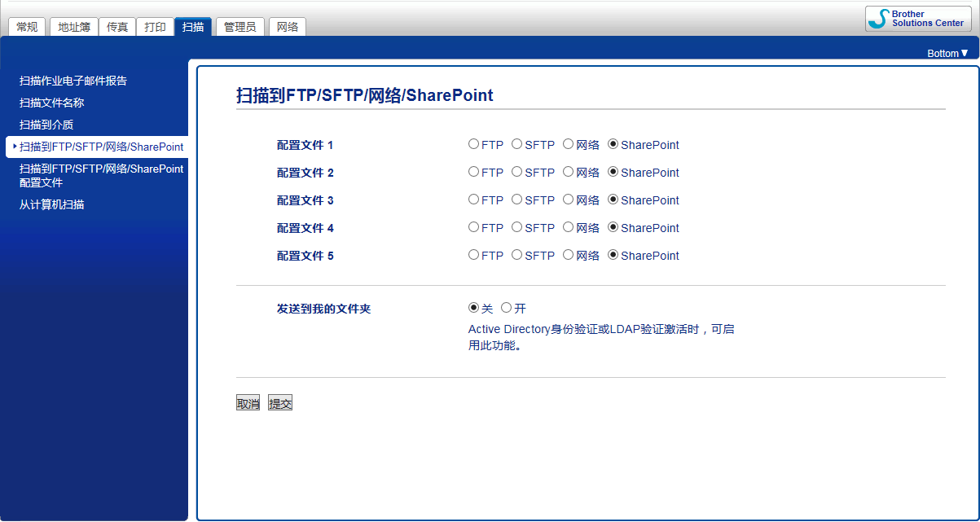Viewport: 980px width, 522px height.
Task: Select 网络 for 配置文件 1
Action: [568, 145]
